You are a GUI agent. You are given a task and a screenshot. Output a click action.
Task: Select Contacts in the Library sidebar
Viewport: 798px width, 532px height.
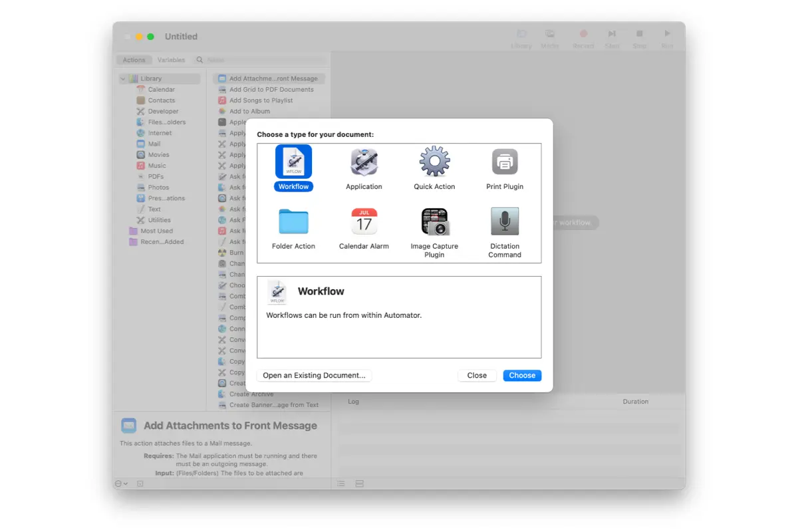pyautogui.click(x=161, y=100)
